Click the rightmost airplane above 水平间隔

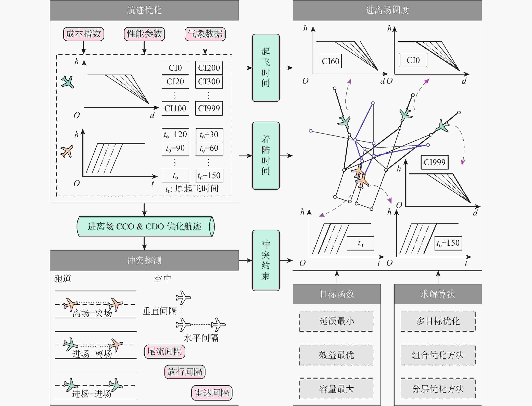pos(218,324)
